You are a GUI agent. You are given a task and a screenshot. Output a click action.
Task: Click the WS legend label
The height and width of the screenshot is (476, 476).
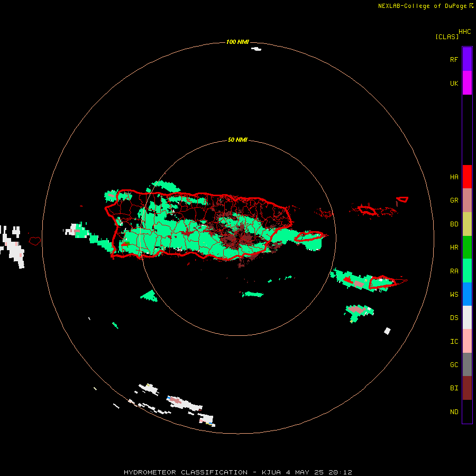click(454, 295)
